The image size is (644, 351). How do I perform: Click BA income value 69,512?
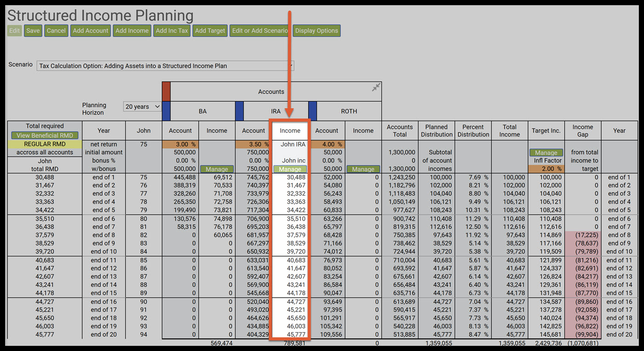coord(222,178)
